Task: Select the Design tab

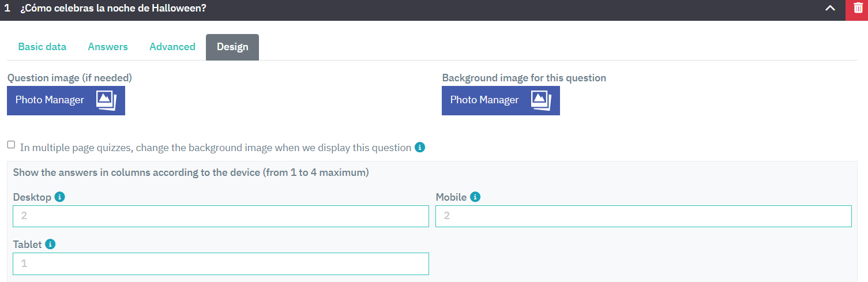Action: pyautogui.click(x=232, y=47)
